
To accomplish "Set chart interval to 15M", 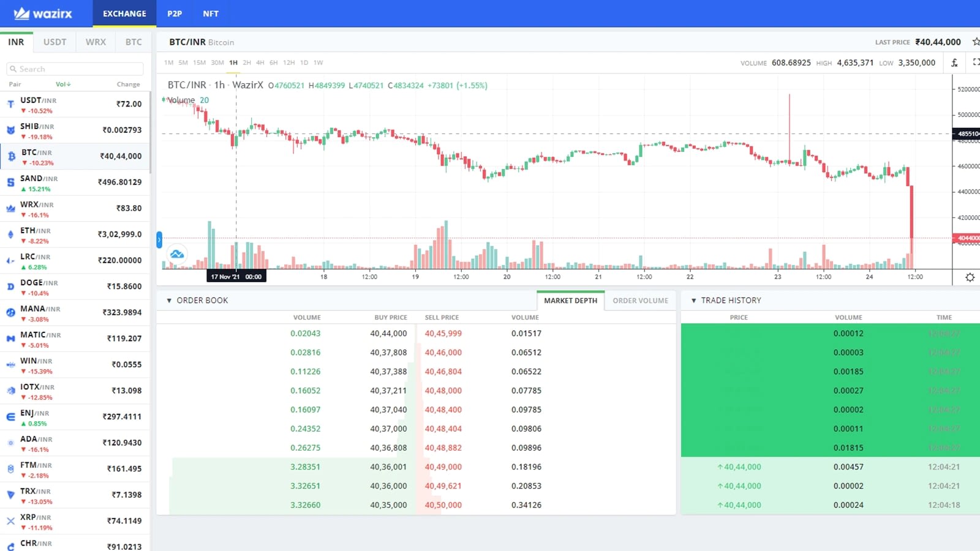I will point(199,62).
